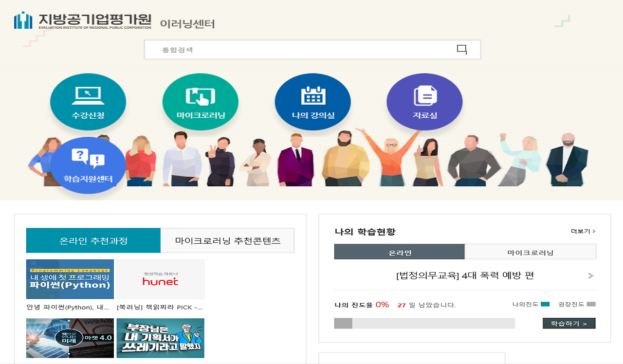The image size is (623, 364).
Task: Click the [북러닝] 책읽찌라 PICK title
Action: point(160,308)
